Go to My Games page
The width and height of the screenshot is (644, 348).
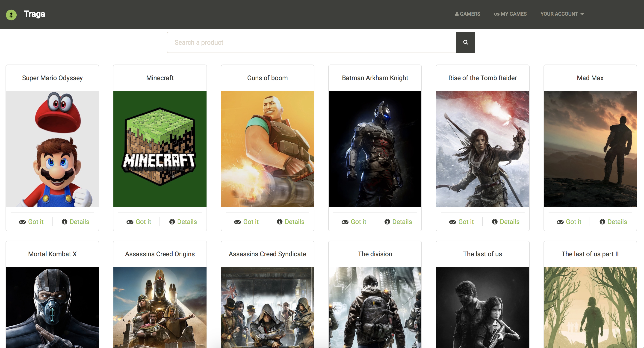(x=510, y=14)
